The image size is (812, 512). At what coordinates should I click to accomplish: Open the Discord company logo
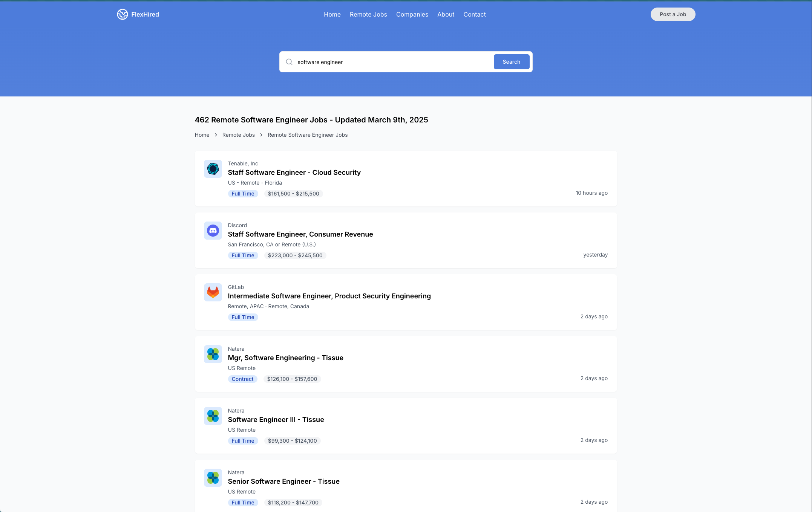point(213,231)
